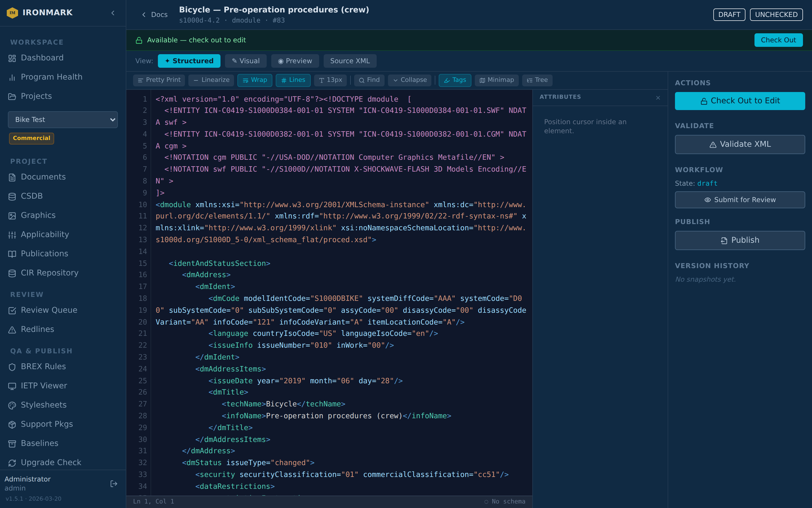This screenshot has height=508, width=812.
Task: Switch to Visual view
Action: [246, 61]
